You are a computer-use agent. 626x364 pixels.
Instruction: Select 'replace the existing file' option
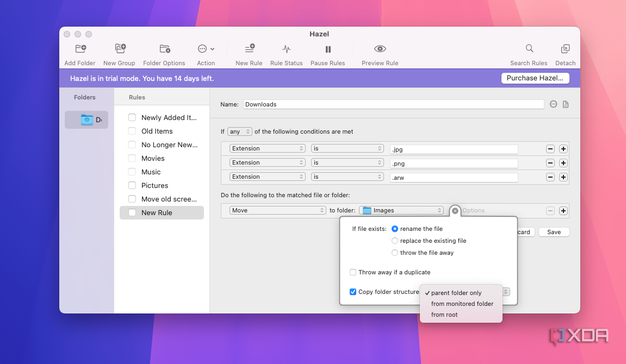(x=395, y=241)
